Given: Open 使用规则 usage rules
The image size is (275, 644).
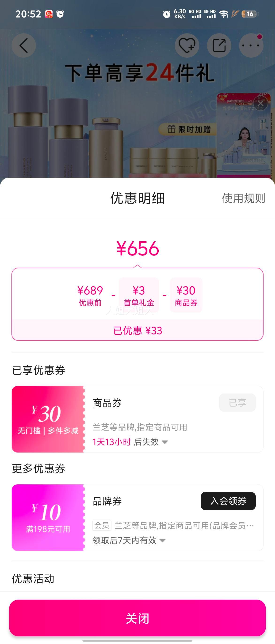Looking at the screenshot, I should pos(244,198).
